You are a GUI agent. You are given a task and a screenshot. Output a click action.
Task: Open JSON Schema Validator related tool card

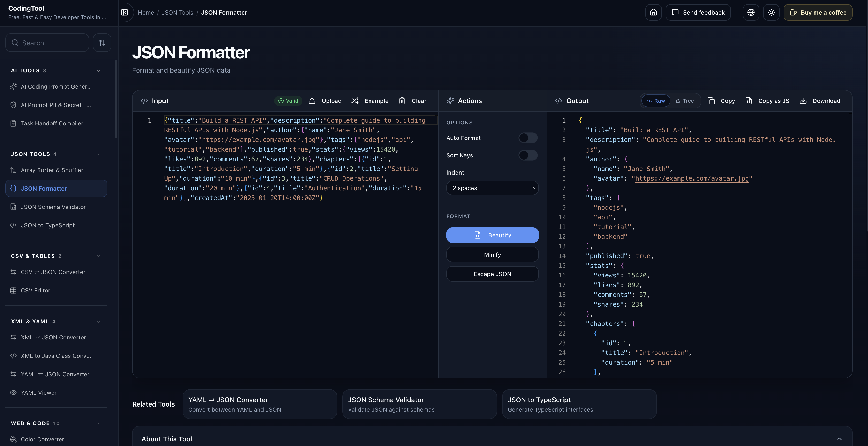click(x=419, y=404)
